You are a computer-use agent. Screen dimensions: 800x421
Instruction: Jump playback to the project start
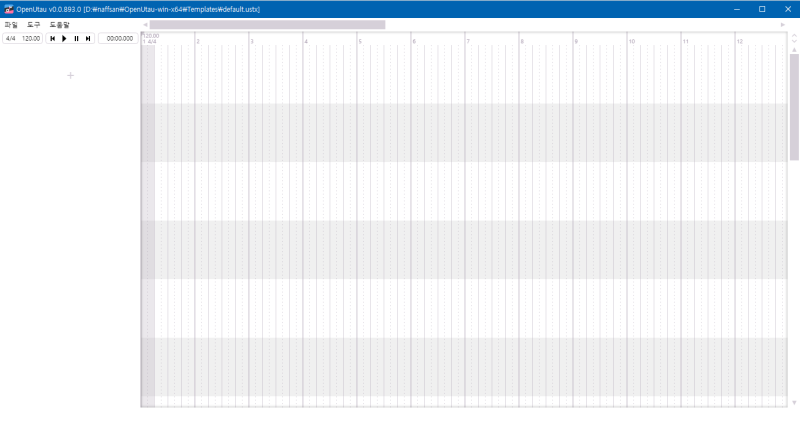[x=53, y=38]
